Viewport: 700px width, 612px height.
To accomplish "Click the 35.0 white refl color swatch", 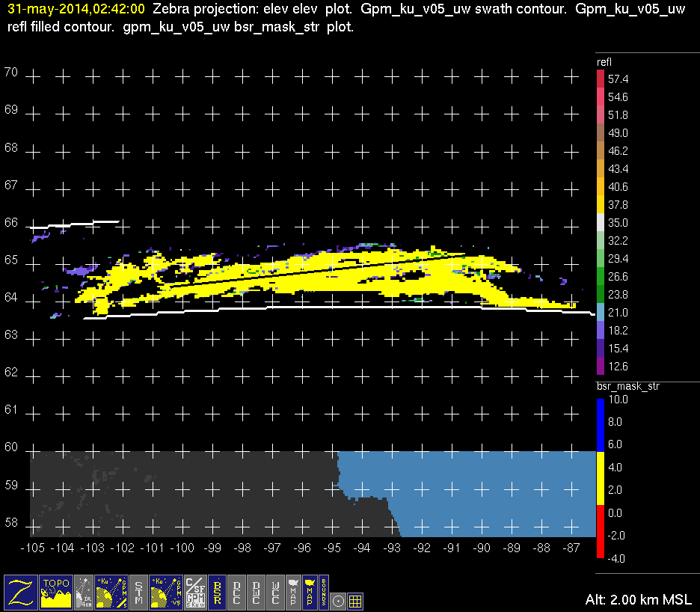I will (601, 223).
